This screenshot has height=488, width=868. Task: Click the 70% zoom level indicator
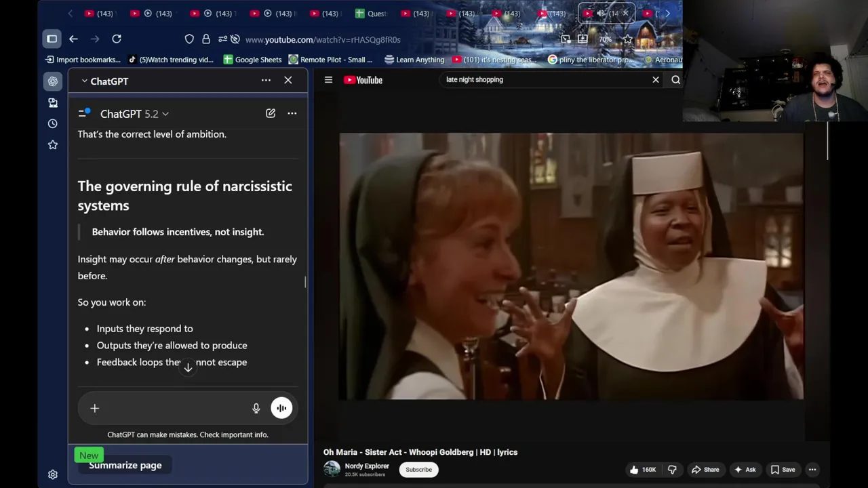click(x=605, y=39)
